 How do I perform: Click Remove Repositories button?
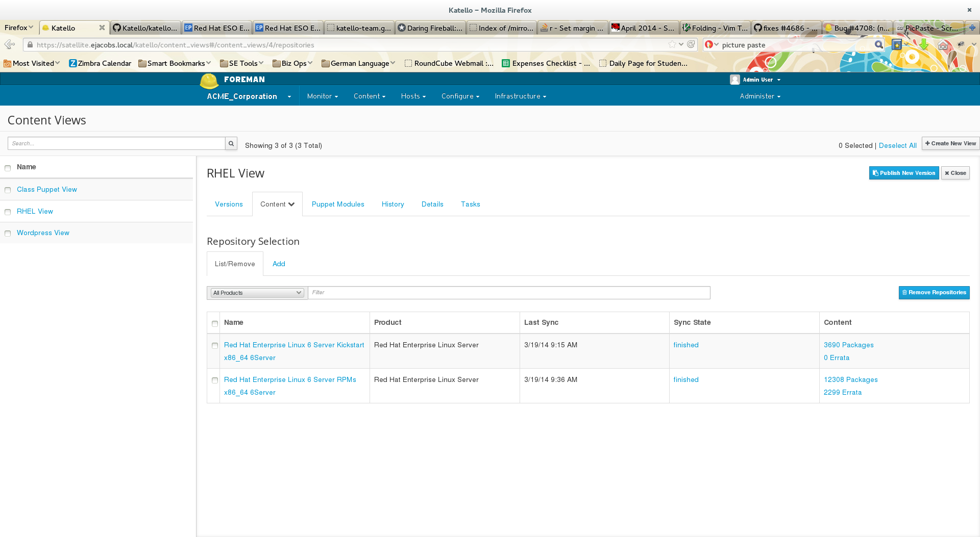pyautogui.click(x=934, y=292)
